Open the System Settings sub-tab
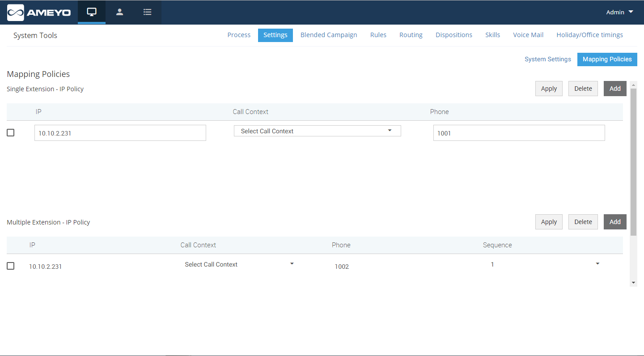Viewport: 644px width, 356px height. [547, 59]
